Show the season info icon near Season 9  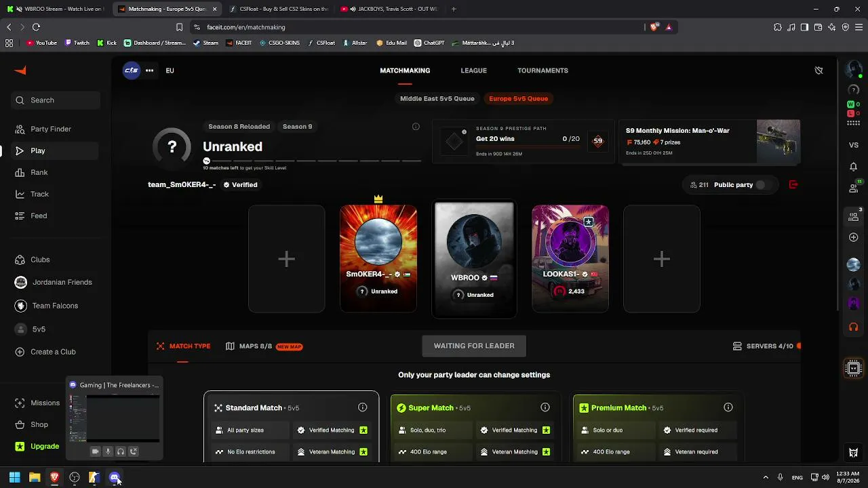tap(416, 127)
